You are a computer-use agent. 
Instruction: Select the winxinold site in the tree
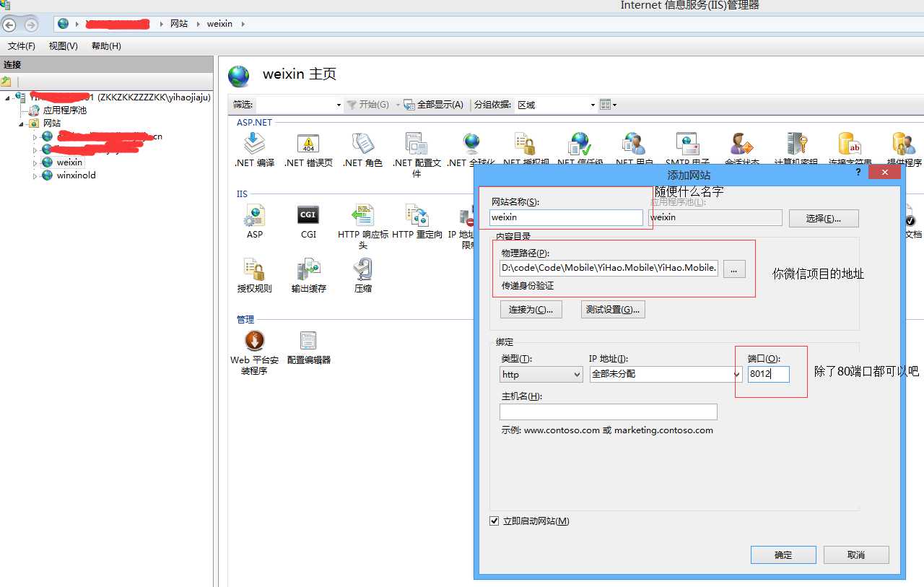pos(76,175)
